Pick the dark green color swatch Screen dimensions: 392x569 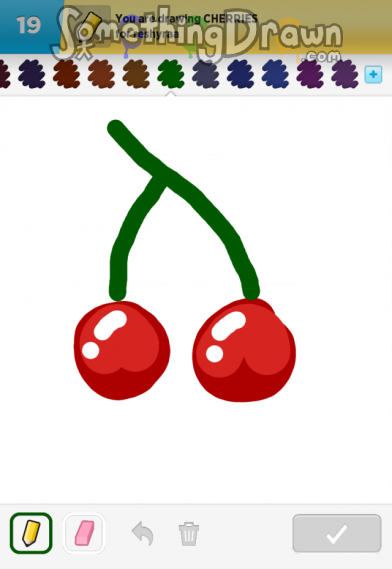[171, 74]
